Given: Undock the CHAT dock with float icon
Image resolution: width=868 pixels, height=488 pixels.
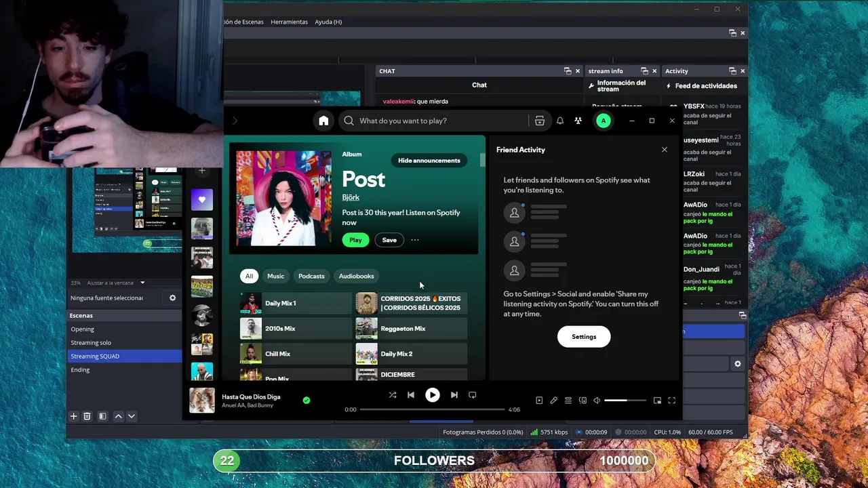Looking at the screenshot, I should [x=568, y=71].
